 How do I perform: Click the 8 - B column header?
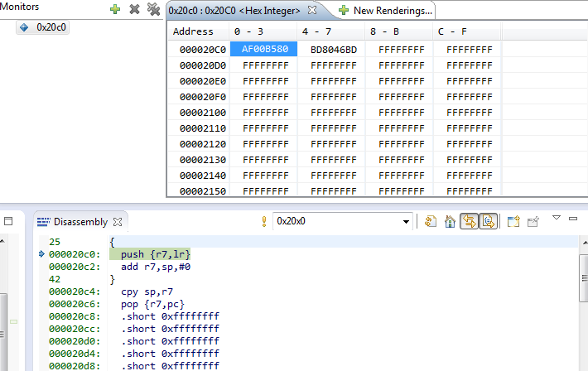[384, 31]
